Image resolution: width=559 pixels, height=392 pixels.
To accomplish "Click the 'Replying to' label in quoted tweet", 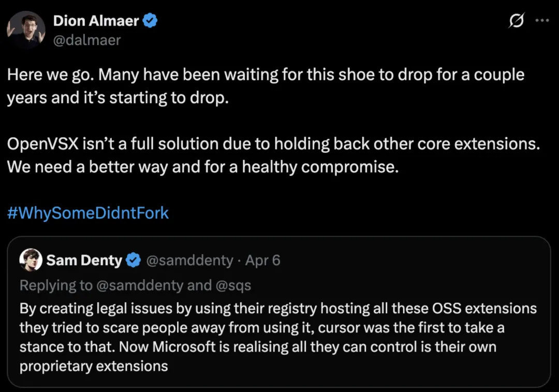I will click(x=56, y=285).
